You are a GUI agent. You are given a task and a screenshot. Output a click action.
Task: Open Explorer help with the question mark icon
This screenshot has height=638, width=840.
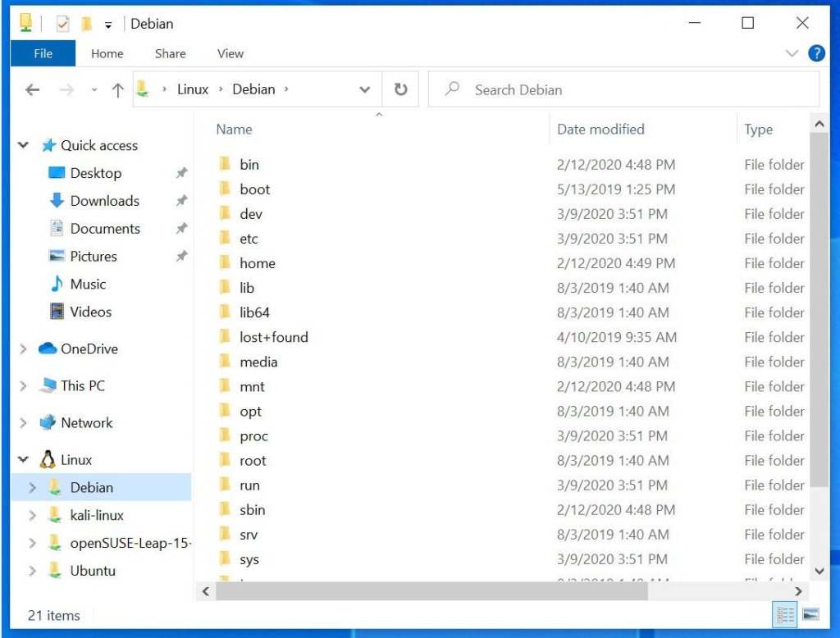(817, 53)
